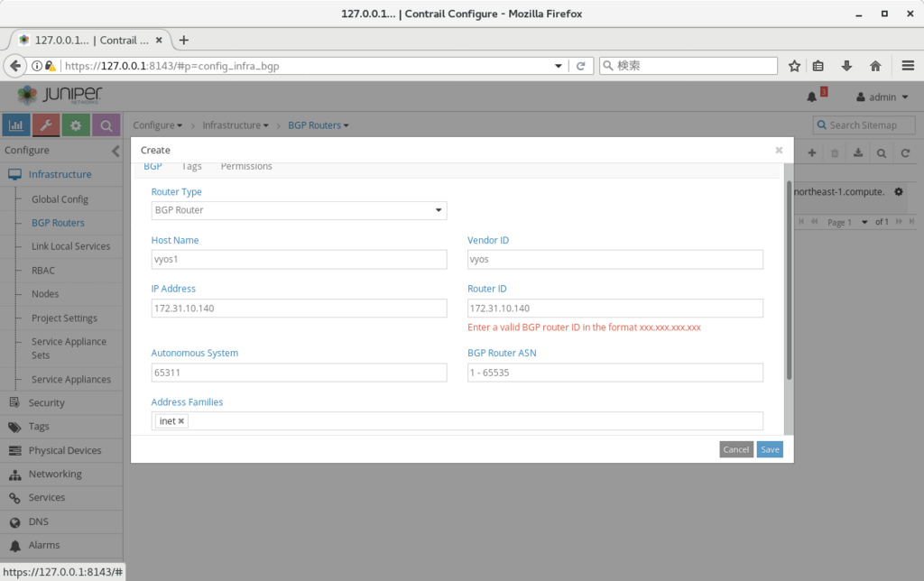The width and height of the screenshot is (924, 581).
Task: Open Service Appliance Sets in sidebar
Action: 69,348
